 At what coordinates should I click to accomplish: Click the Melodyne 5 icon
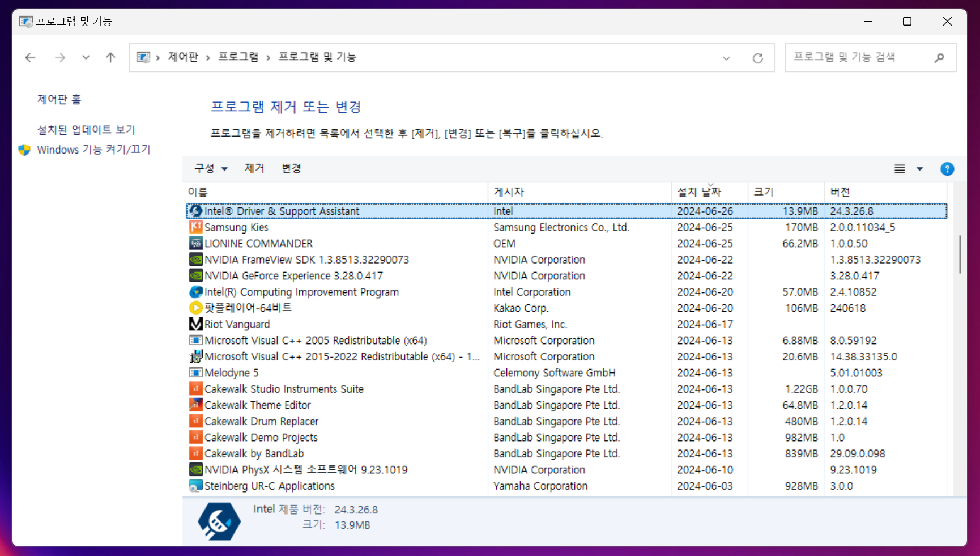click(195, 372)
